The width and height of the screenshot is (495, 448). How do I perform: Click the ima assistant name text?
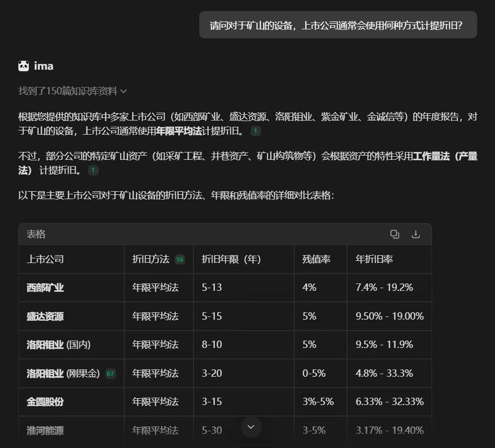point(44,66)
